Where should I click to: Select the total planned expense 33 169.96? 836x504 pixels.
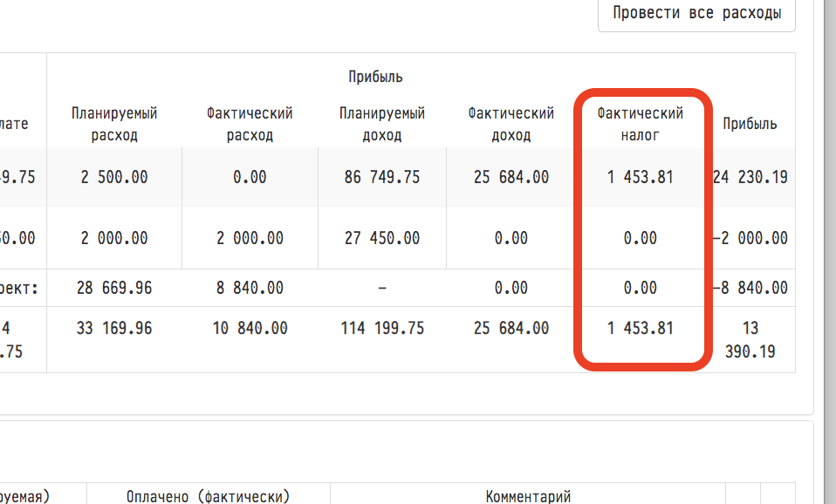(114, 329)
